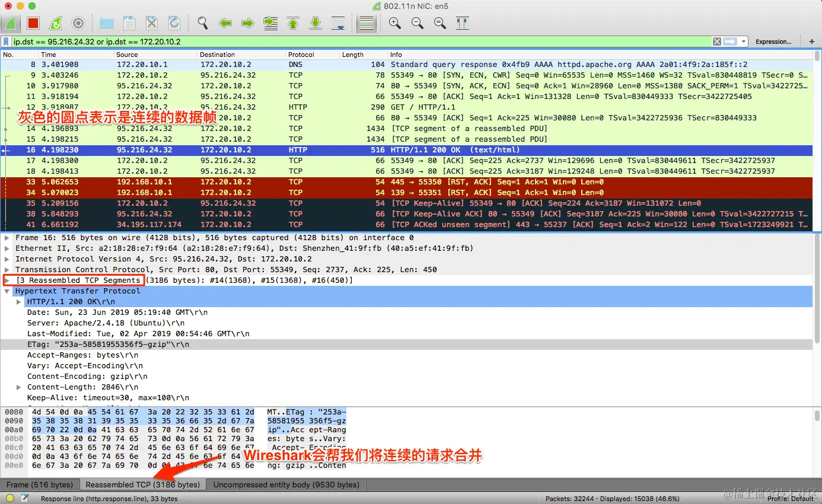Zoom out the main window text

coord(418,23)
